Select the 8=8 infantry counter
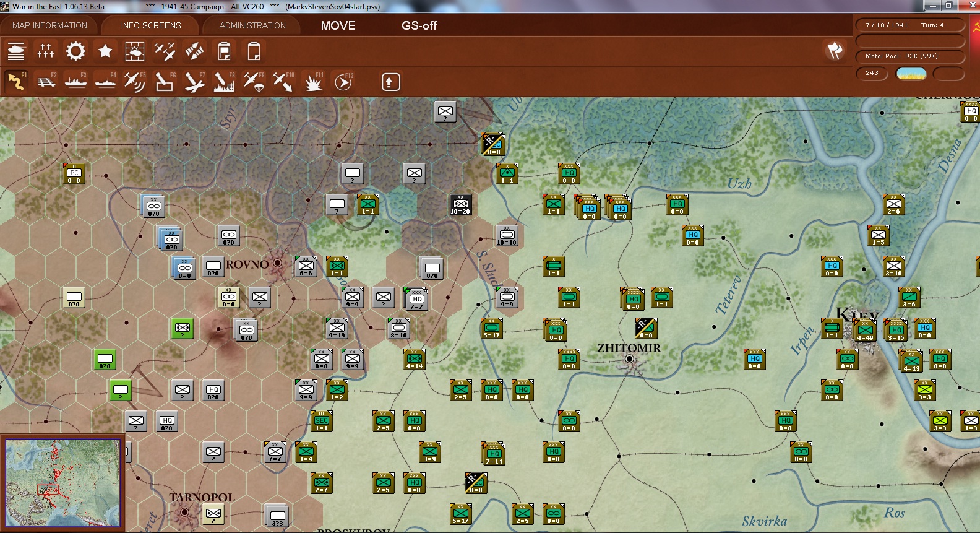 (321, 359)
